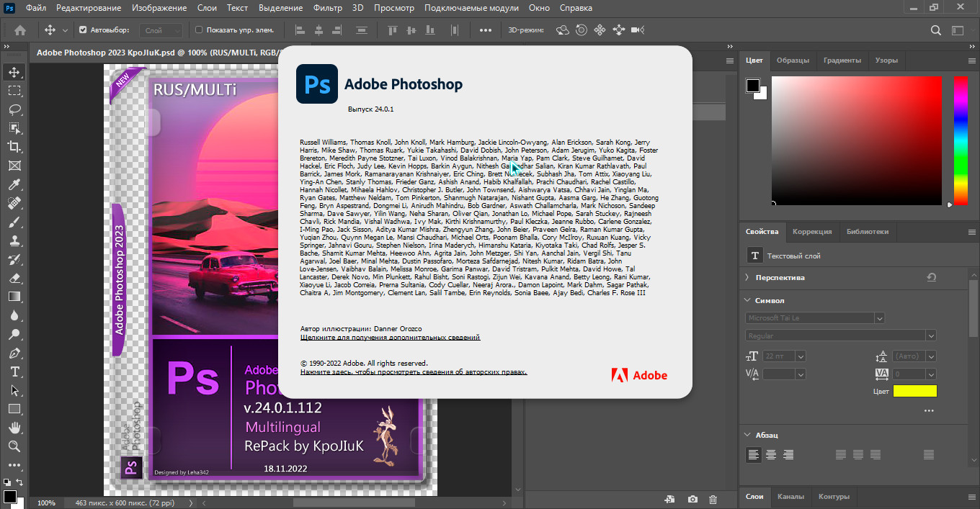The height and width of the screenshot is (509, 980).
Task: Select the Lasso tool
Action: tap(14, 109)
